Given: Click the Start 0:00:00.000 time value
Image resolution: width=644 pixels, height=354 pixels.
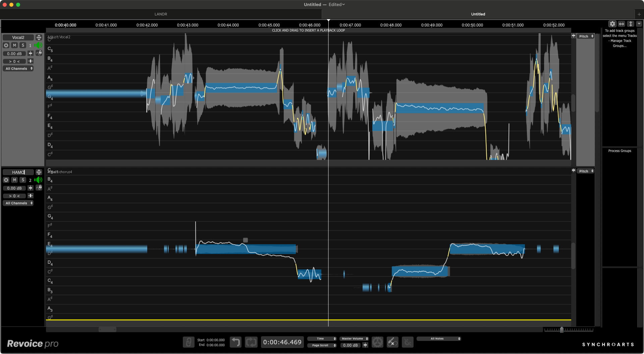Looking at the screenshot, I should click(216, 340).
